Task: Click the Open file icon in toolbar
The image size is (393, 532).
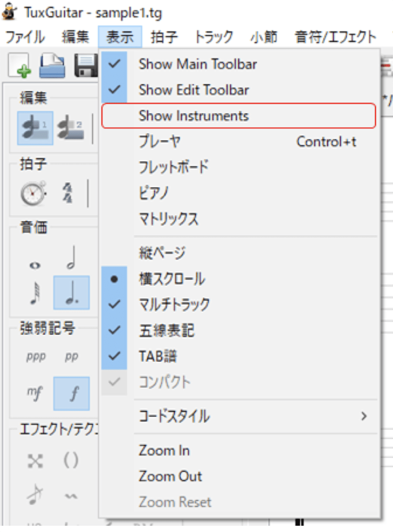Action: (52, 66)
